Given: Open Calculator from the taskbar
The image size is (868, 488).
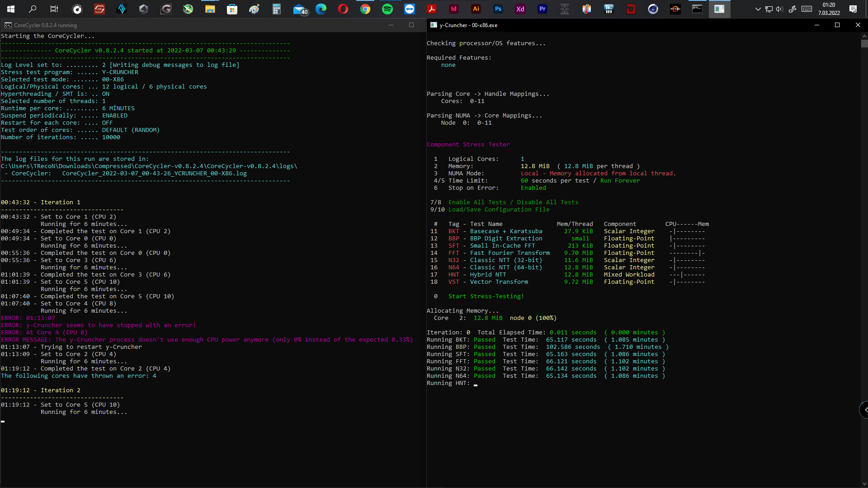Looking at the screenshot, I should click(276, 9).
